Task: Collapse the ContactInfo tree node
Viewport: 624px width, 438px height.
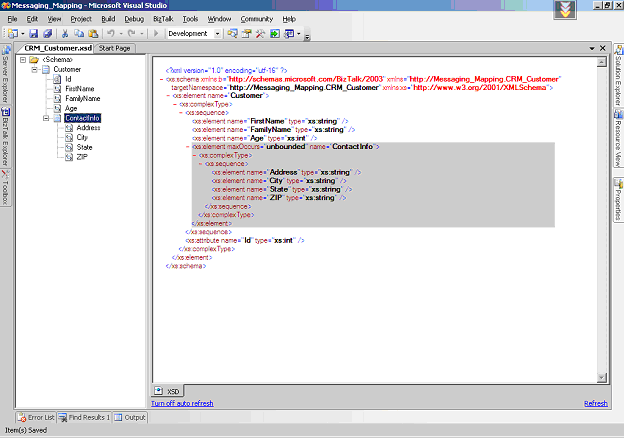Action: click(x=46, y=118)
